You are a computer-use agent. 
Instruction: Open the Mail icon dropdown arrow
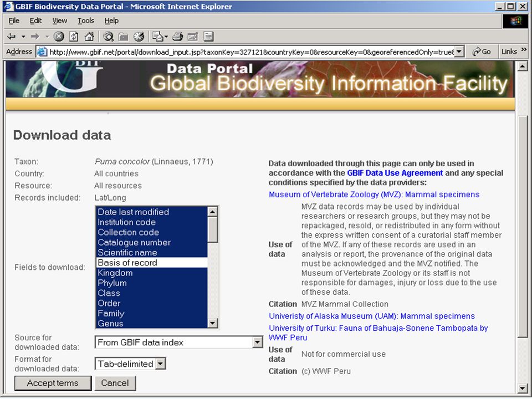166,37
